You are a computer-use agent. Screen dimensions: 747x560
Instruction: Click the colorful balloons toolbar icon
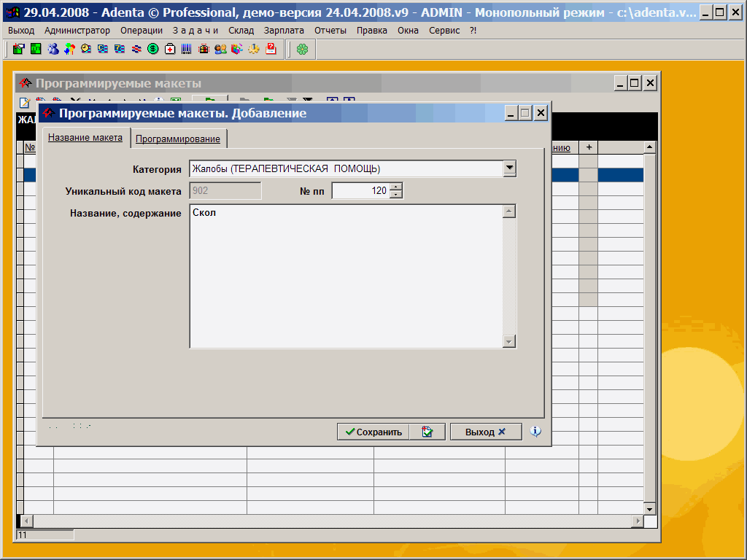coord(69,49)
